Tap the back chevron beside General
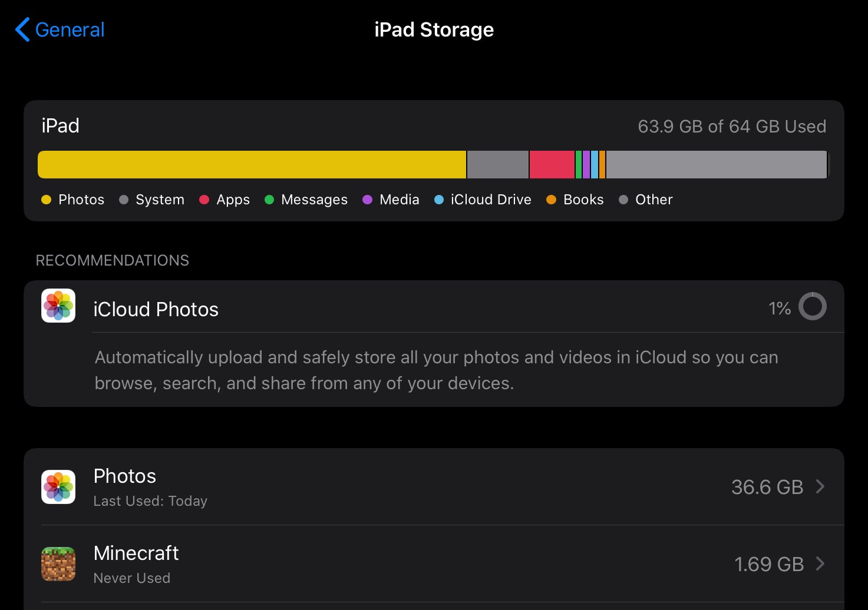The height and width of the screenshot is (610, 868). coord(22,29)
